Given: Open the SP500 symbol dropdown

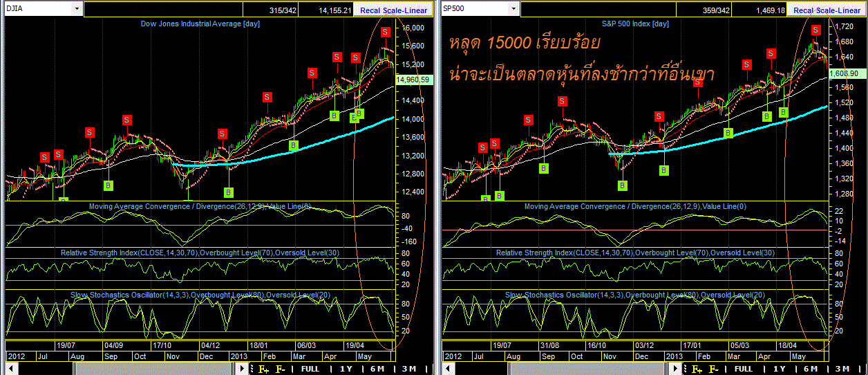Looking at the screenshot, I should tap(513, 10).
